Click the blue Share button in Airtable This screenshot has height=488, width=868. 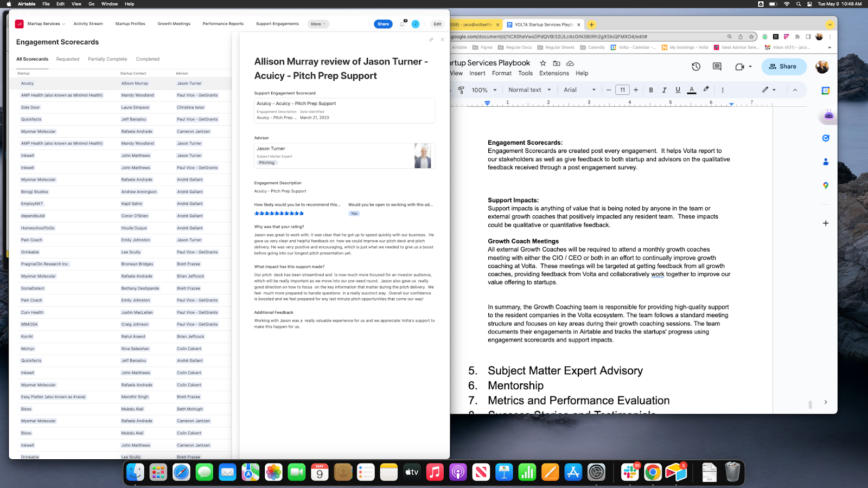point(383,24)
